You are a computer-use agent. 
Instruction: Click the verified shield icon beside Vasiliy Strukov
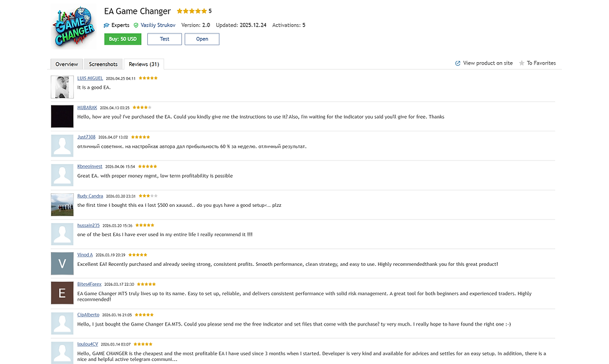[136, 25]
